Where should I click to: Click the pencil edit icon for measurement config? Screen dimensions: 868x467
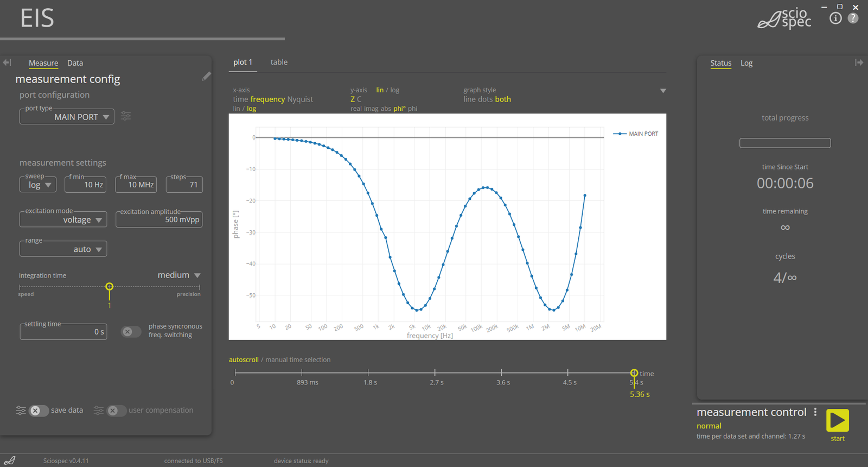pos(206,77)
